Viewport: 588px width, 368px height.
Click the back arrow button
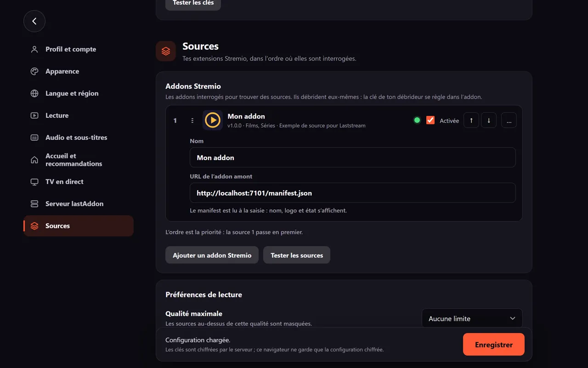34,21
